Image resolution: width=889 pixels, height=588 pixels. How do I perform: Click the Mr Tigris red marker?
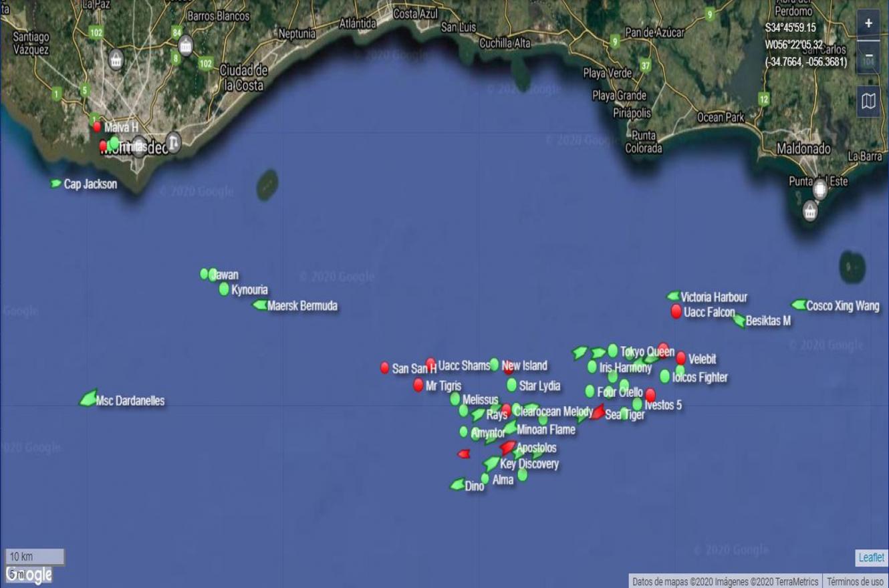[x=418, y=385]
